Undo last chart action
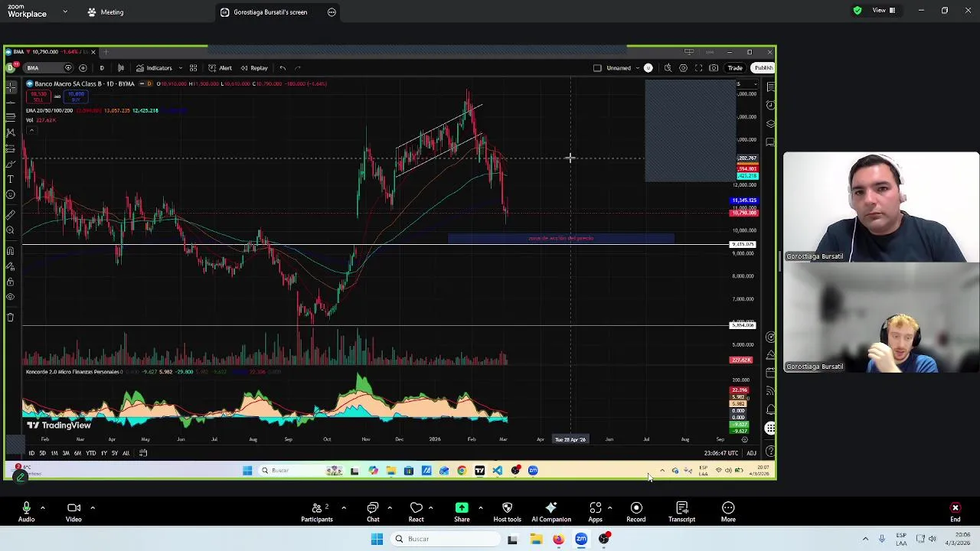Screen dimensions: 980x551 pos(283,68)
